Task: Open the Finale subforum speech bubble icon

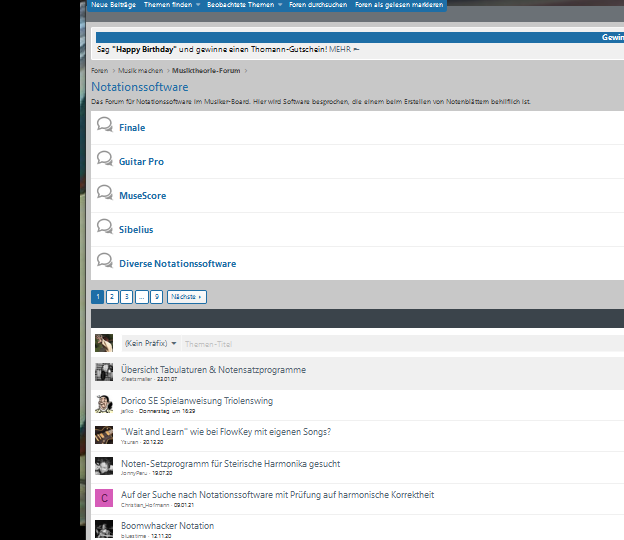Action: click(105, 125)
